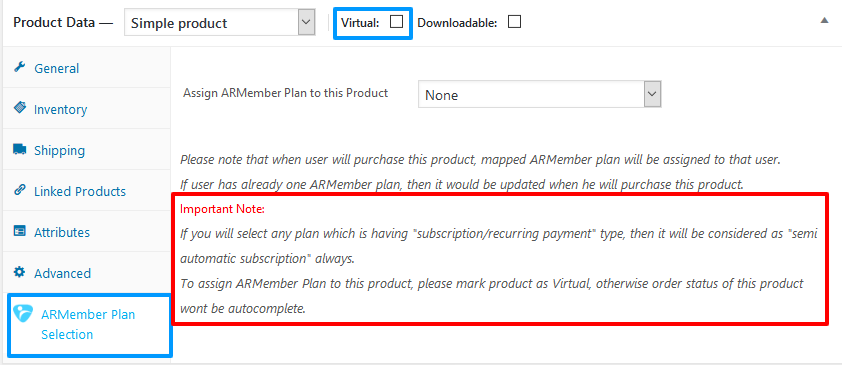Viewport: 842px width, 365px height.
Task: Click the Attributes list icon
Action: (19, 231)
